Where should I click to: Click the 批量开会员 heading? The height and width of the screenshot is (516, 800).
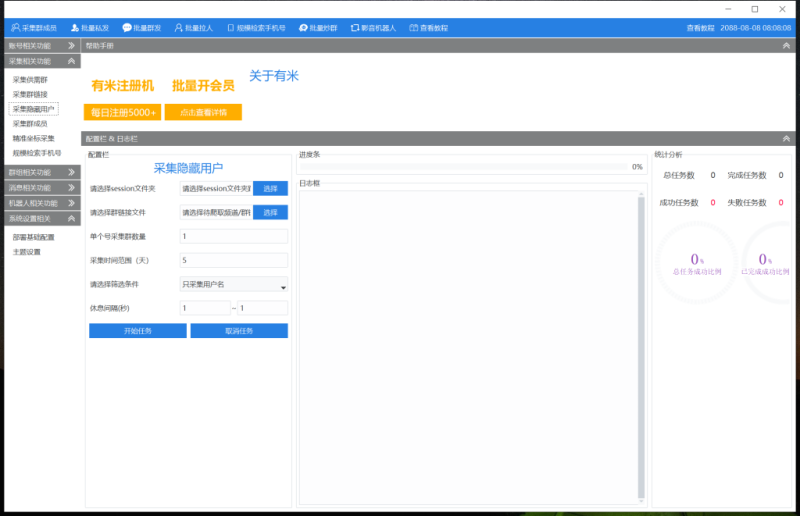pyautogui.click(x=203, y=86)
